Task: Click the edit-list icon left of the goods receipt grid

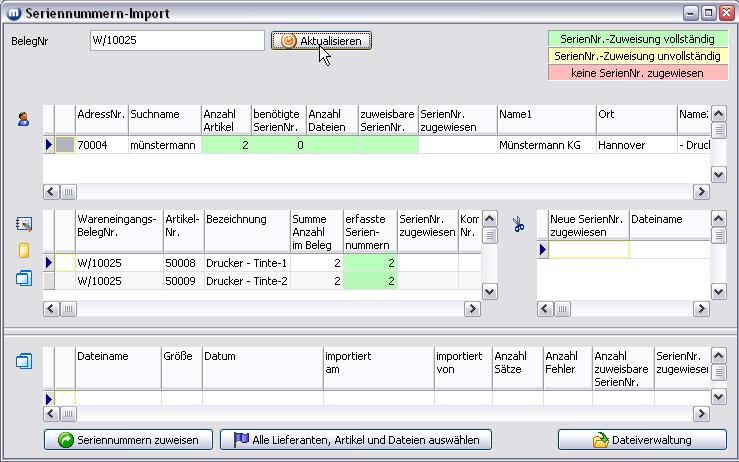Action: pyautogui.click(x=24, y=225)
